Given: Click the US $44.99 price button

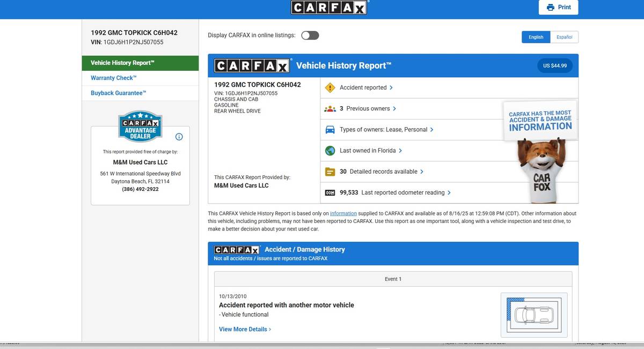Looking at the screenshot, I should coord(555,65).
